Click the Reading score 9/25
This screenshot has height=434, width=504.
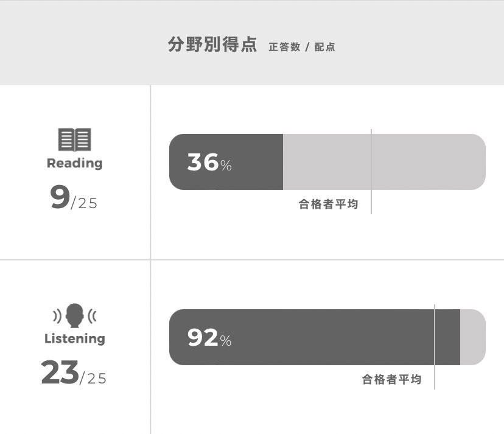[74, 197]
